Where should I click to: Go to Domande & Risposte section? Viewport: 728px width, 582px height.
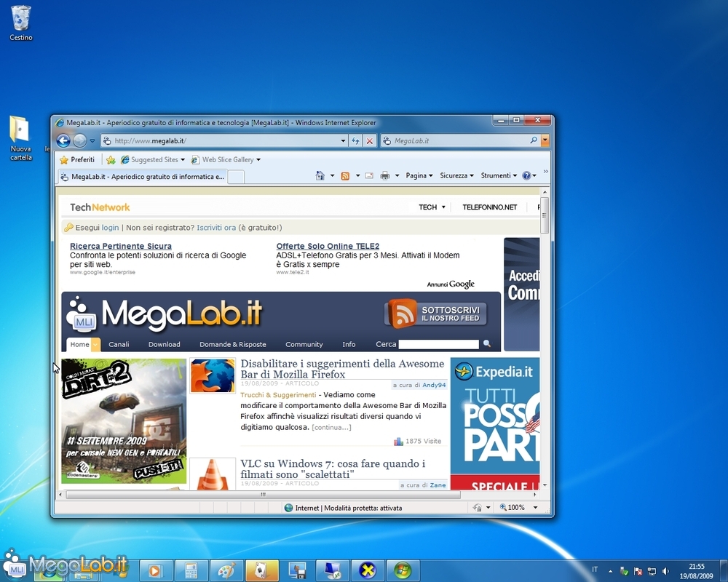point(233,344)
